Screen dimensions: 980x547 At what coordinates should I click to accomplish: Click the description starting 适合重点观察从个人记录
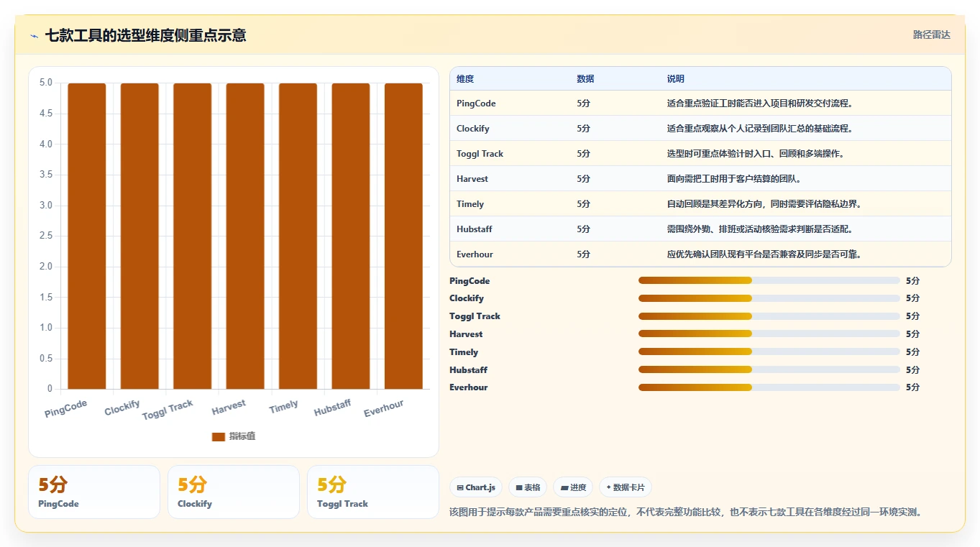760,129
